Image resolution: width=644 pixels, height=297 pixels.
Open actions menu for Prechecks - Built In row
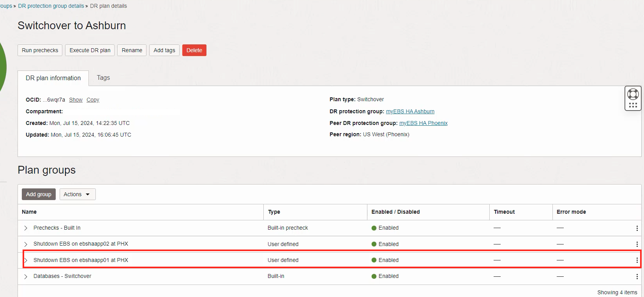[x=637, y=228]
